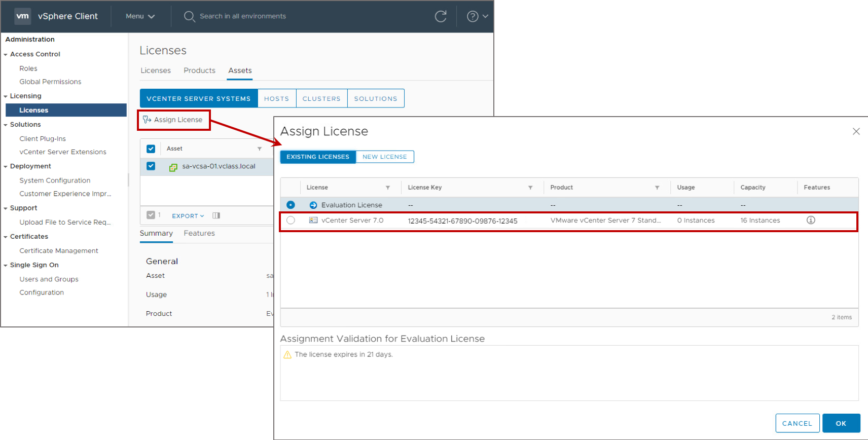The image size is (868, 440).
Task: Open Client Plug-Ins
Action: (43, 138)
